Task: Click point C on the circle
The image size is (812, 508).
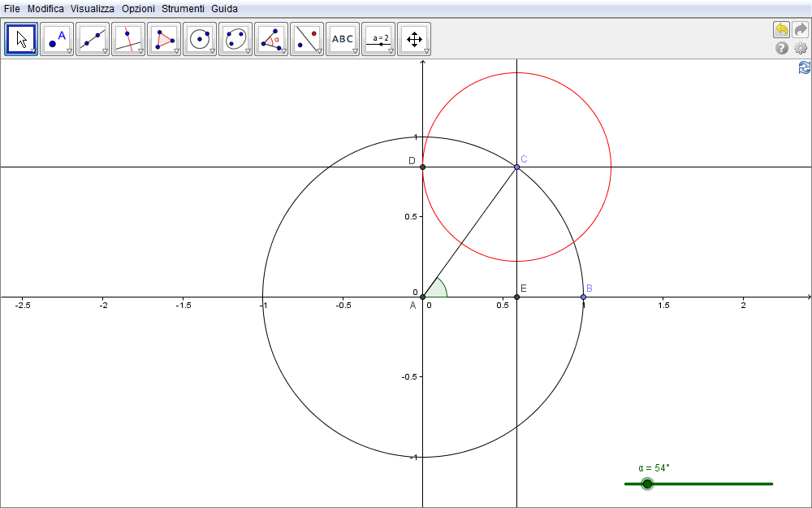Action: tap(517, 167)
